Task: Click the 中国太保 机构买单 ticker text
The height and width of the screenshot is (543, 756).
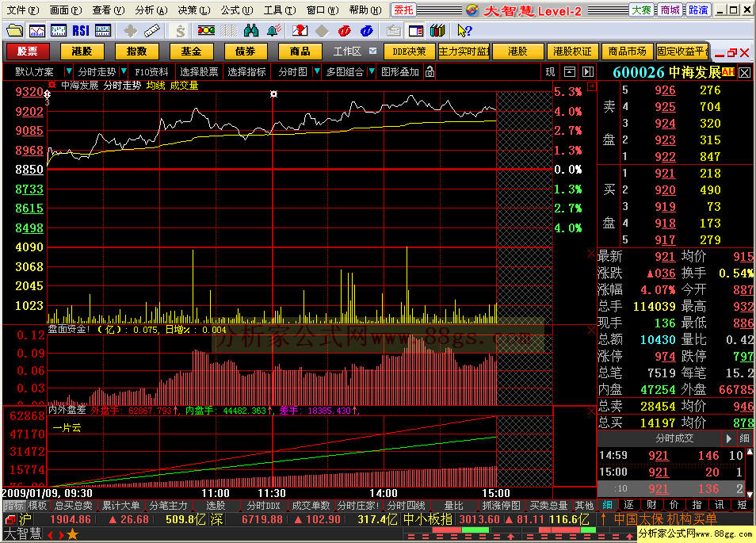Action: [665, 519]
